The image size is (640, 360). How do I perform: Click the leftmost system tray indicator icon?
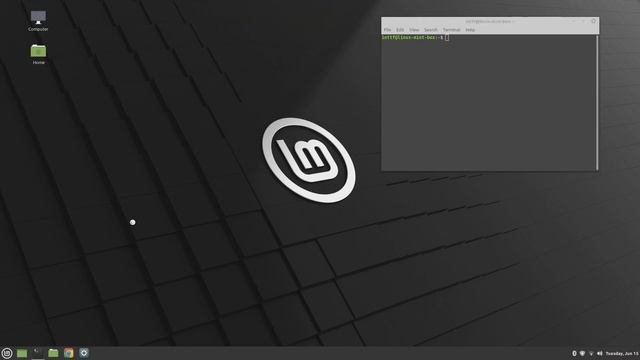[x=574, y=353]
